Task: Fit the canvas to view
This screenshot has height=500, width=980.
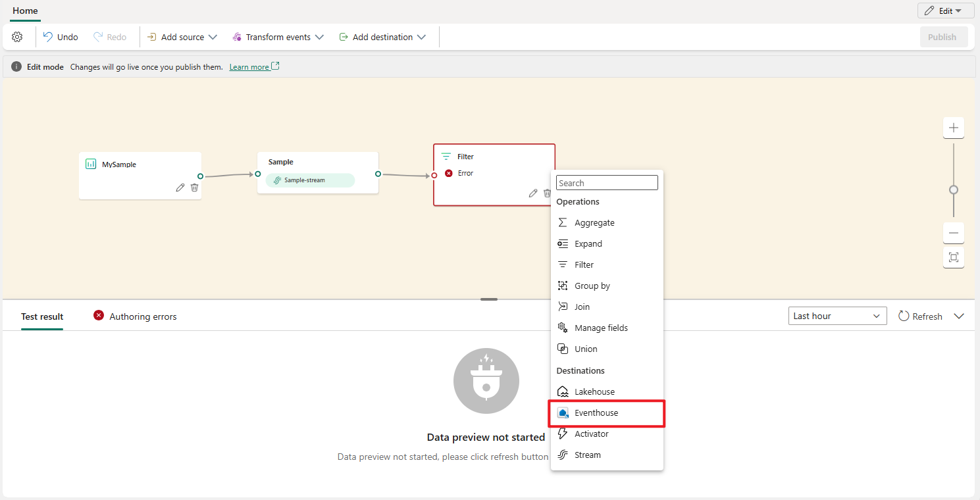Action: pyautogui.click(x=953, y=257)
